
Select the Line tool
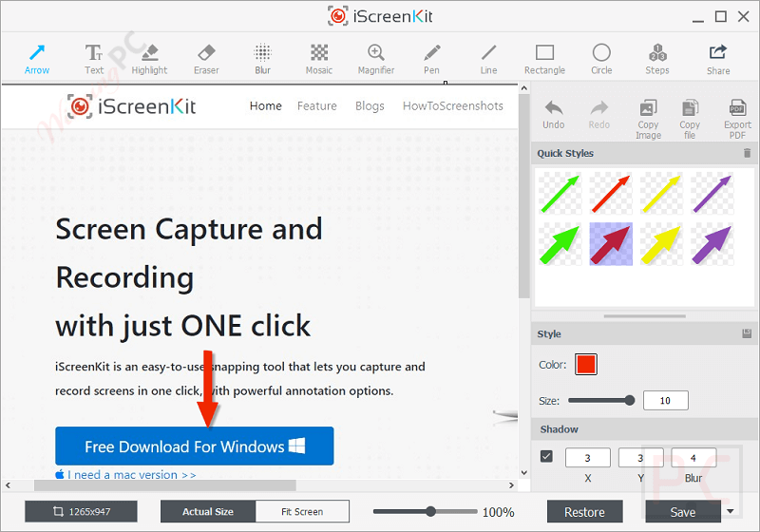488,60
